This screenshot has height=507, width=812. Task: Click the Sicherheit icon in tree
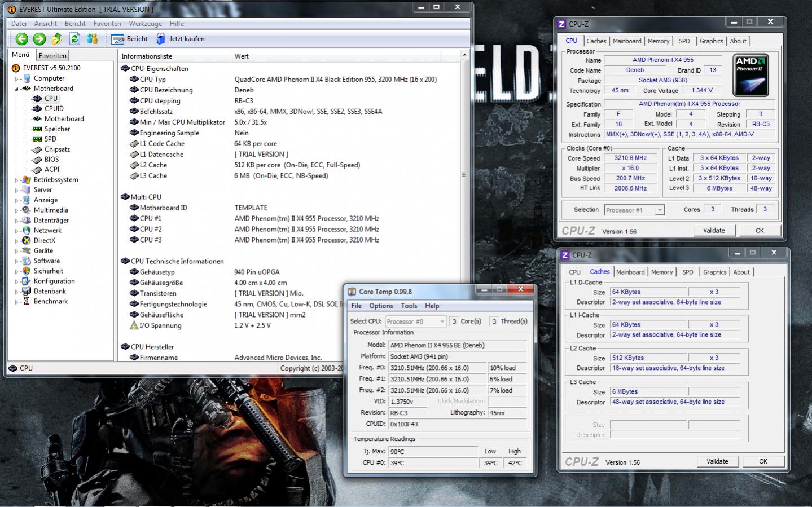pos(27,271)
